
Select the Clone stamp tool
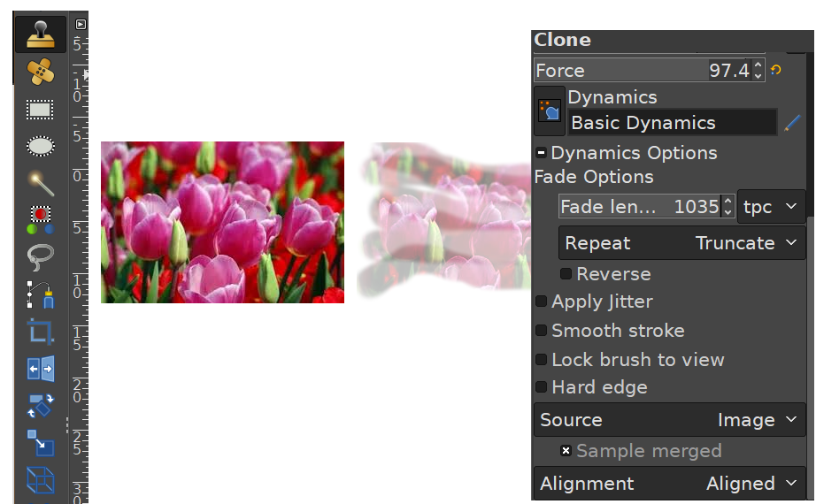[40, 34]
